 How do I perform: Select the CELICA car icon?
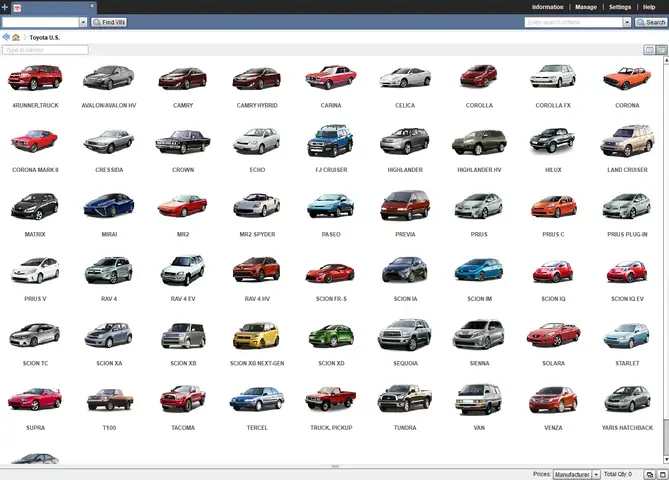405,77
